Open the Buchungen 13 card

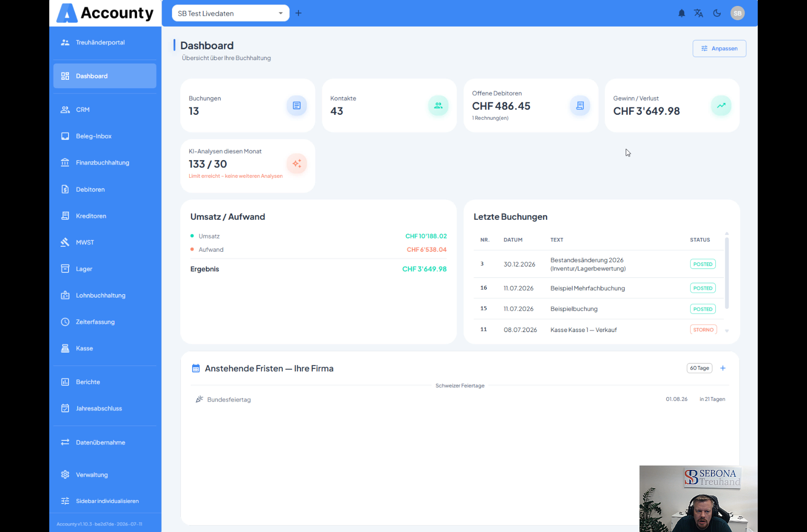(248, 105)
